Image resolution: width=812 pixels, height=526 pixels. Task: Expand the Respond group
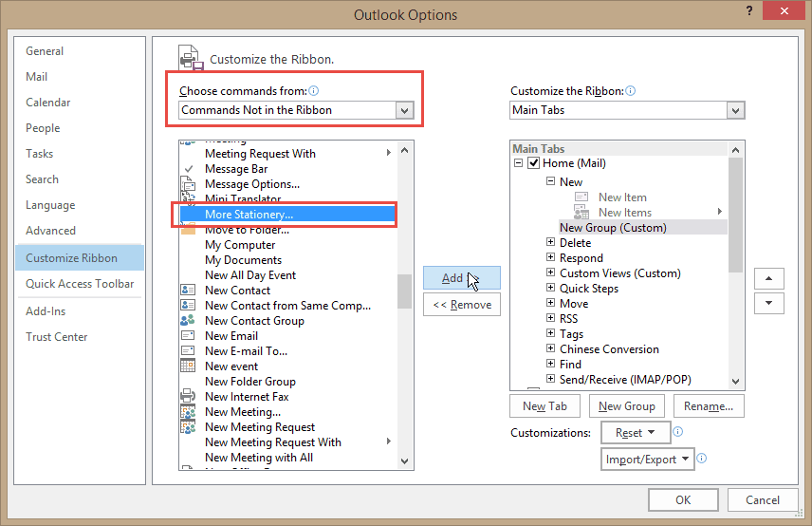(x=550, y=257)
